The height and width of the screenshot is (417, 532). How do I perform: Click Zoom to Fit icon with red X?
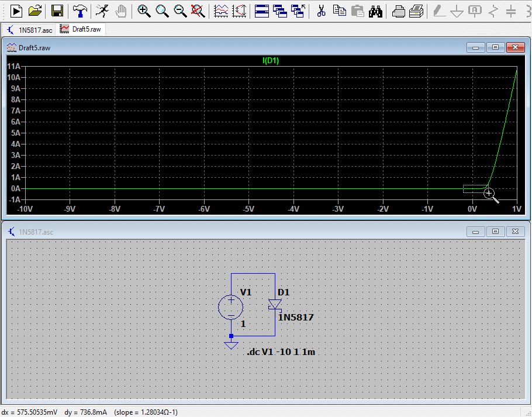199,11
